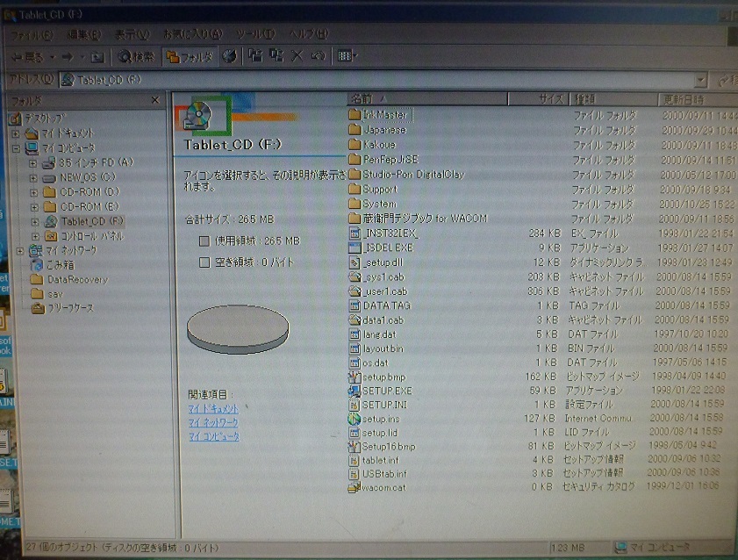Image resolution: width=738 pixels, height=560 pixels.
Task: Click the History toolbar icon
Action: [x=229, y=56]
